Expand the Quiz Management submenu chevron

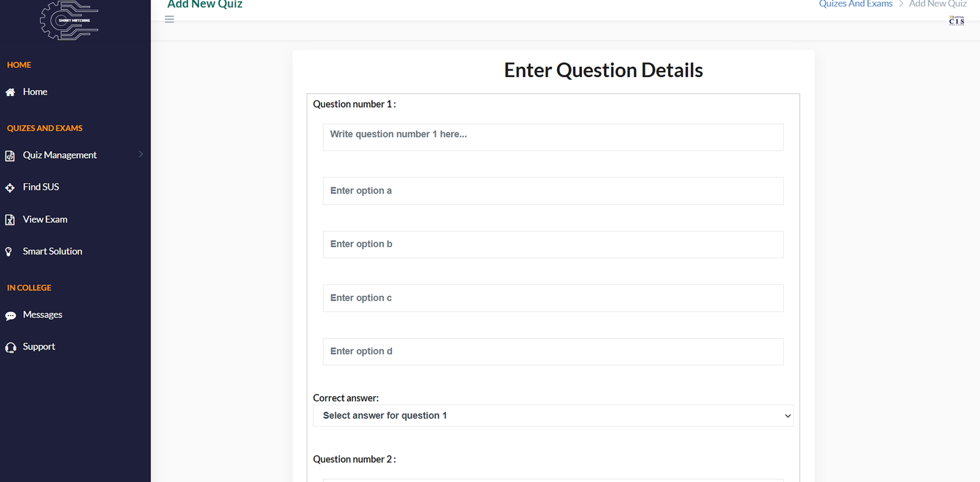(141, 154)
